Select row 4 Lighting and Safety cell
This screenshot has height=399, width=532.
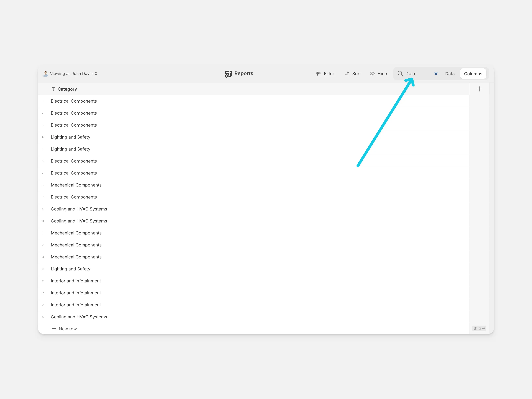click(254, 137)
